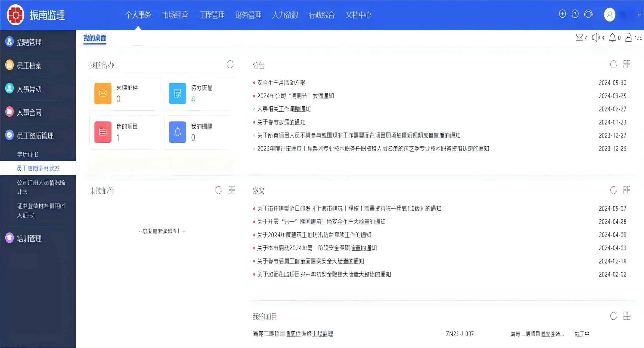This screenshot has height=348, width=644.
Task: Click the bell notification icon
Action: pyautogui.click(x=612, y=38)
